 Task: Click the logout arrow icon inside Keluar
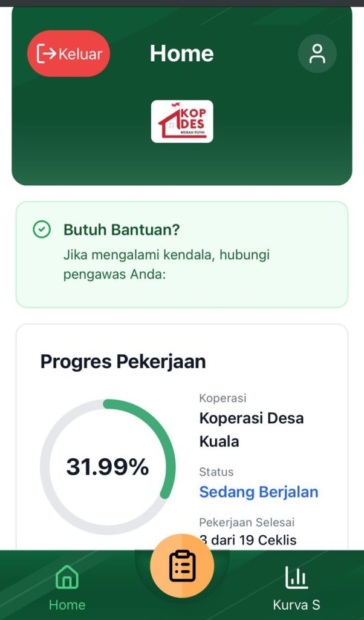[46, 53]
